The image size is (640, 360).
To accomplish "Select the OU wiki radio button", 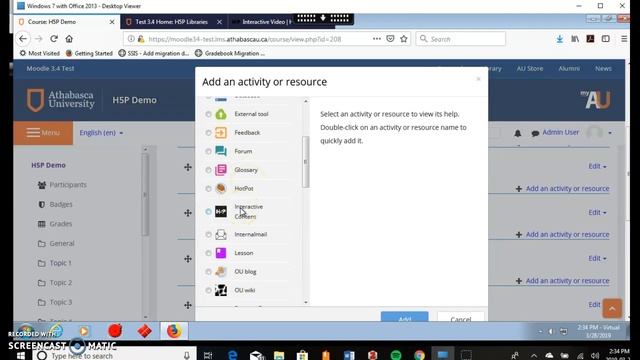I will [209, 290].
